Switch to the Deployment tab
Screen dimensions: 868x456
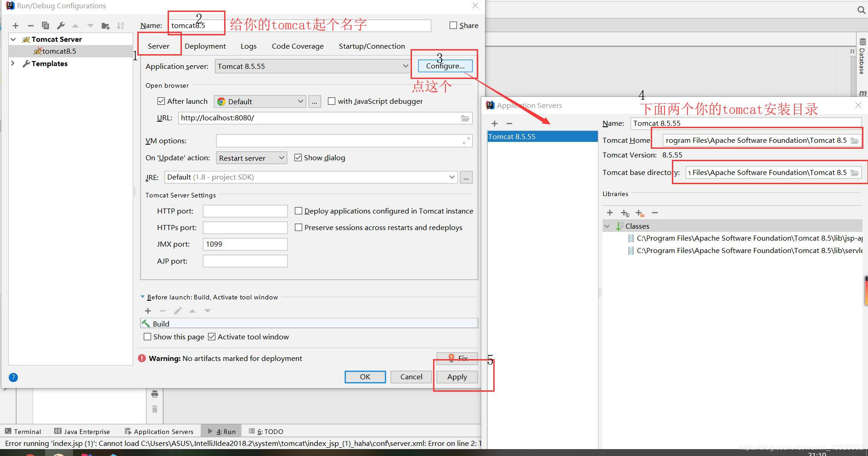click(x=205, y=46)
